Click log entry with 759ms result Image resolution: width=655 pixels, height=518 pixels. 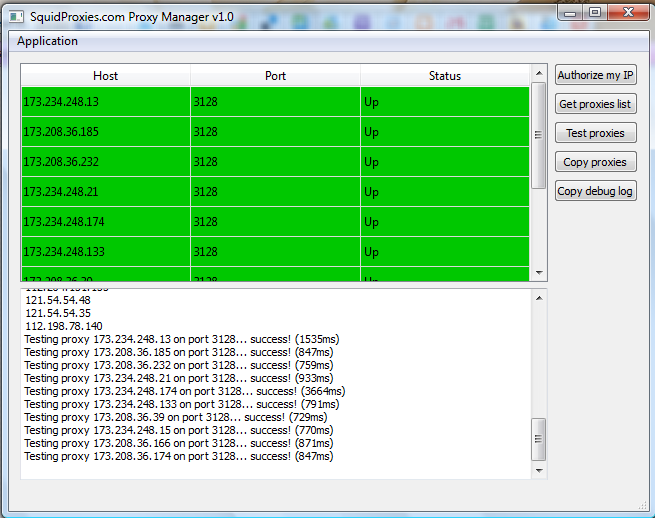[x=179, y=365]
